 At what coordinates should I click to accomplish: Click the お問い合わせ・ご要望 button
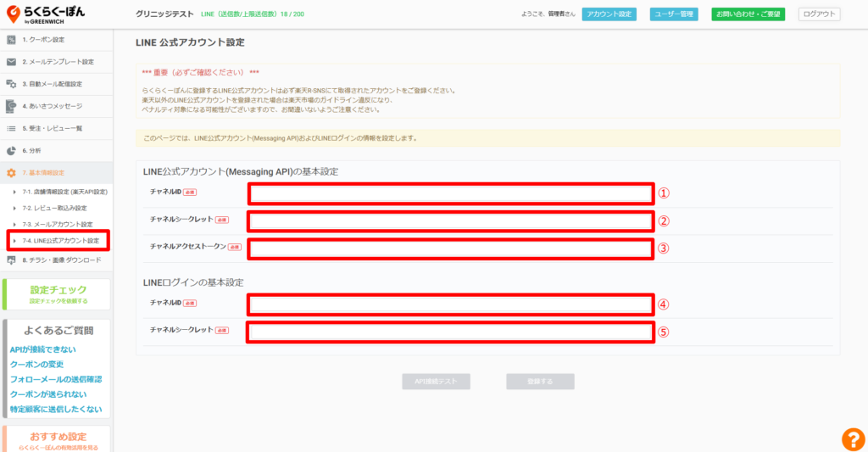[x=748, y=14]
